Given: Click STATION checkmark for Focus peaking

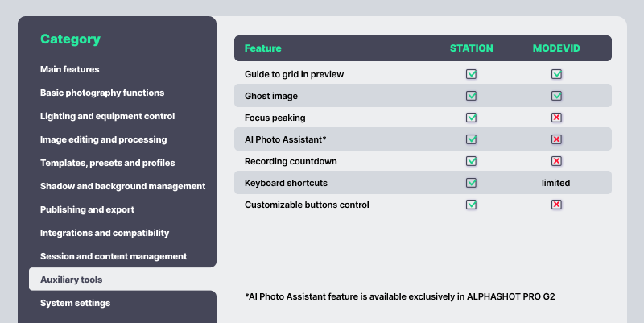Looking at the screenshot, I should (x=471, y=118).
